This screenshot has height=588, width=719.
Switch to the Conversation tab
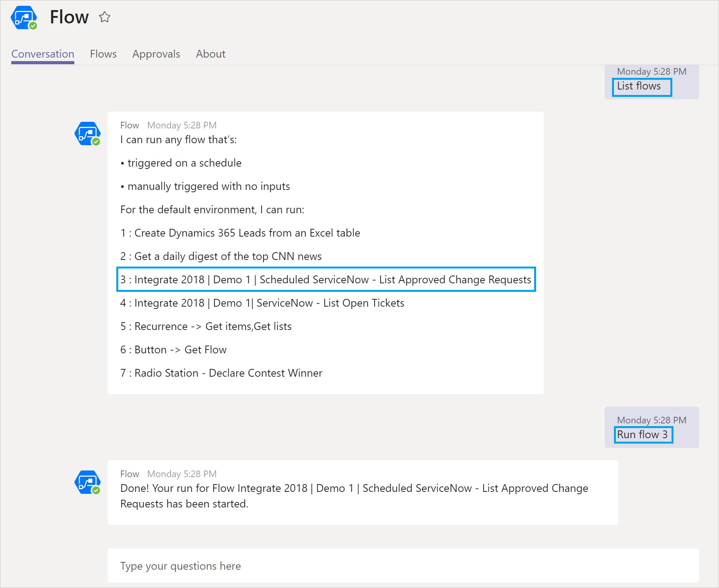(x=43, y=54)
